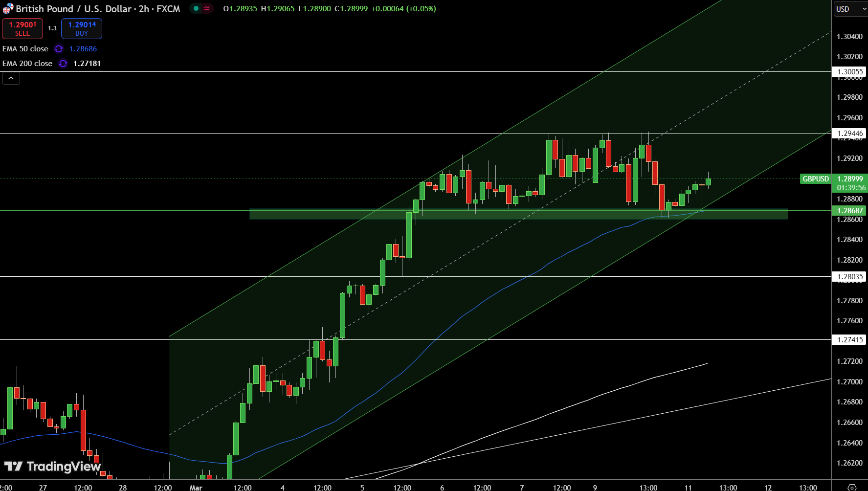The width and height of the screenshot is (868, 491).
Task: Select the EMA 200 close legend label
Action: point(27,64)
